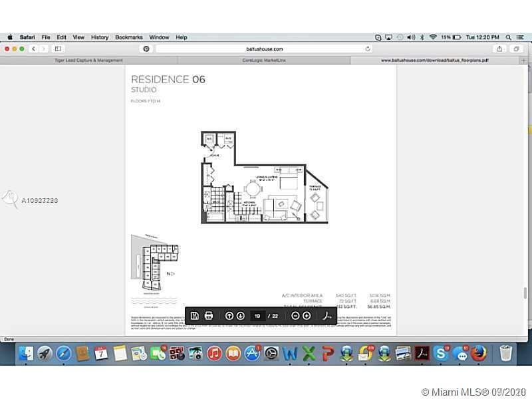Go to the previous PDF page
Image resolution: width=532 pixels, height=399 pixels.
click(229, 316)
